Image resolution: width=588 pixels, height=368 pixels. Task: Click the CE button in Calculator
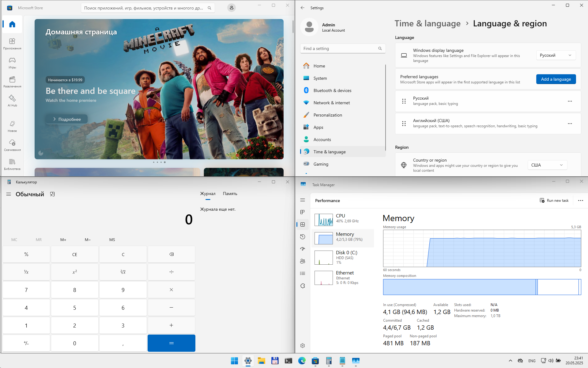75,254
